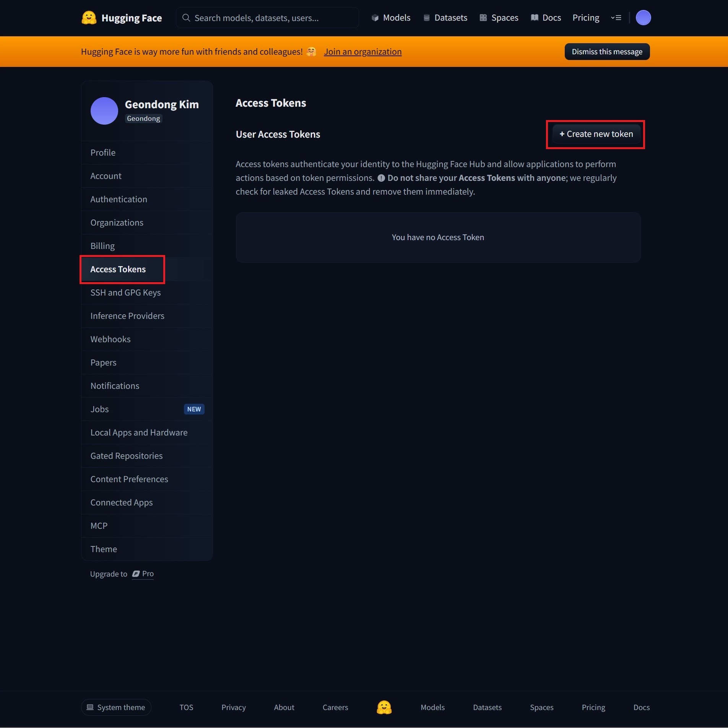This screenshot has height=728, width=728.
Task: Click the Hugging Face wordmark text
Action: [132, 18]
